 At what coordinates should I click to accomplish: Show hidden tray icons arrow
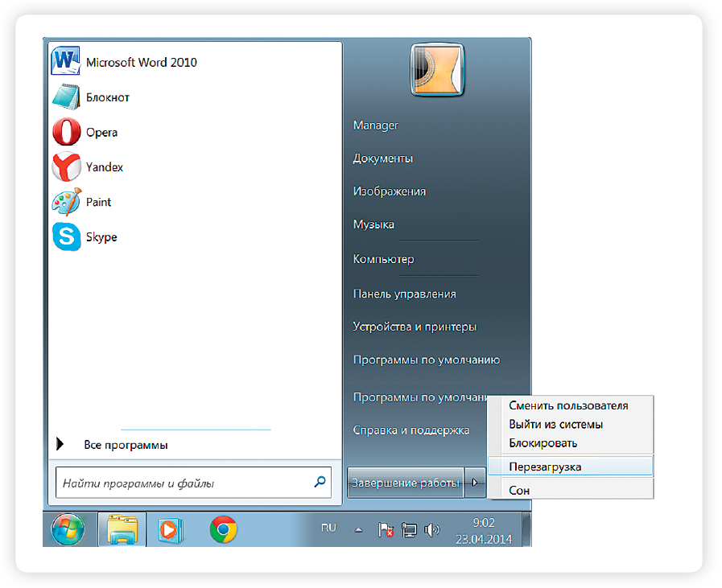pyautogui.click(x=359, y=530)
